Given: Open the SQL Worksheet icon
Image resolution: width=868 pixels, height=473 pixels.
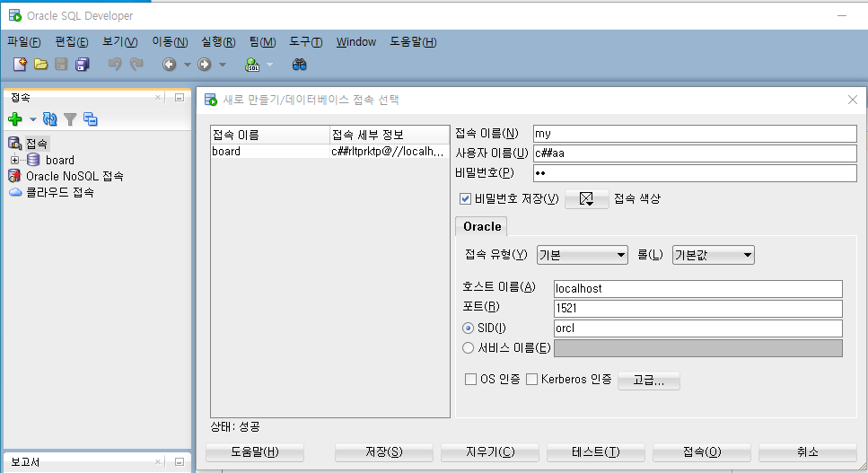Looking at the screenshot, I should click(x=252, y=65).
